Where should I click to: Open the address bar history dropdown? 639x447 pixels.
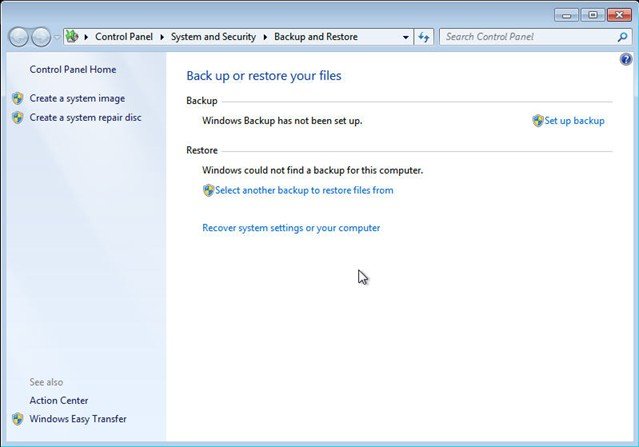tap(405, 37)
